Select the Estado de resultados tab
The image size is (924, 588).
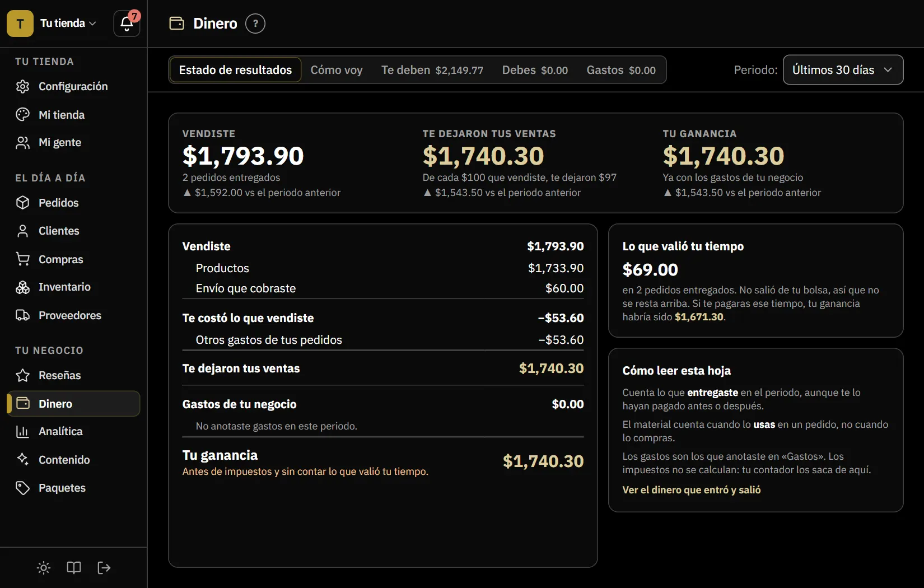pyautogui.click(x=235, y=70)
